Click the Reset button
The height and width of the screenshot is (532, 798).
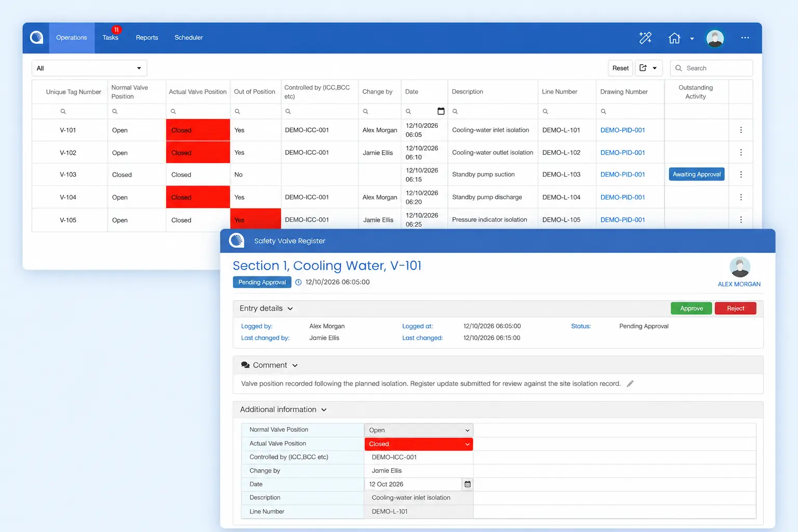pyautogui.click(x=620, y=68)
